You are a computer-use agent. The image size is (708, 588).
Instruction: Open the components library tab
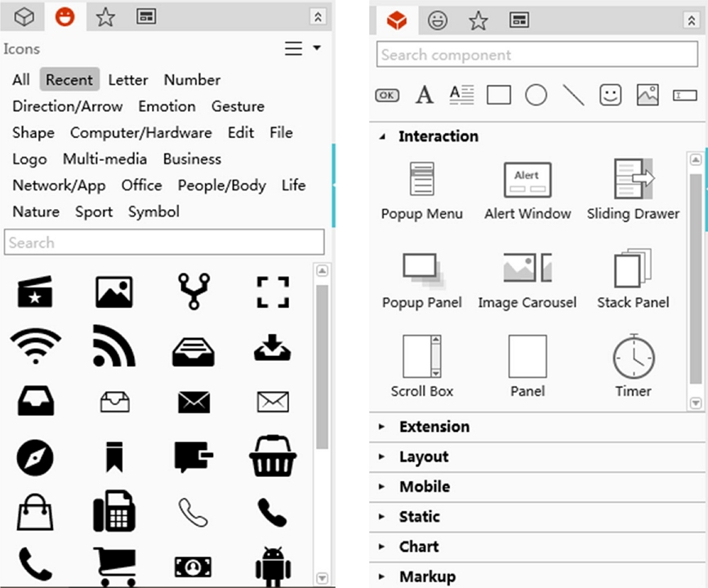click(398, 20)
